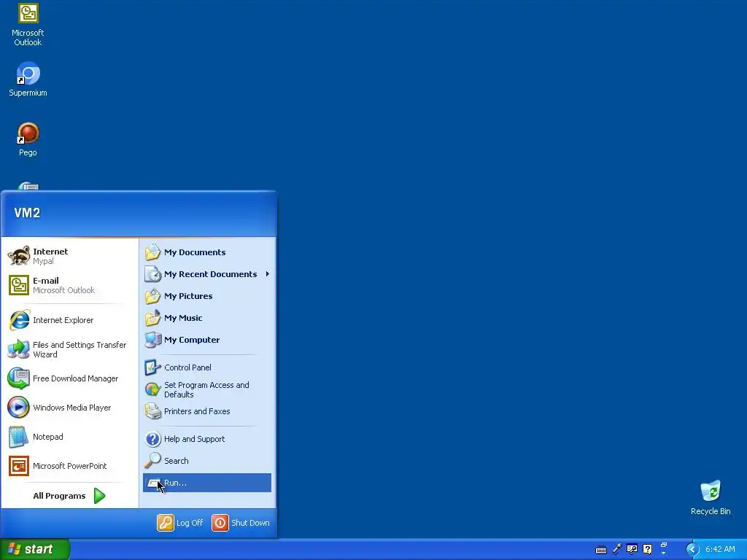Click the language bar help question icon

647,549
